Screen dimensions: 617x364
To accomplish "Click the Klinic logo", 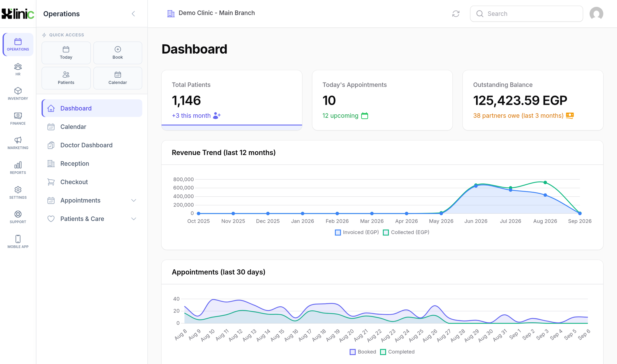I will pyautogui.click(x=18, y=14).
